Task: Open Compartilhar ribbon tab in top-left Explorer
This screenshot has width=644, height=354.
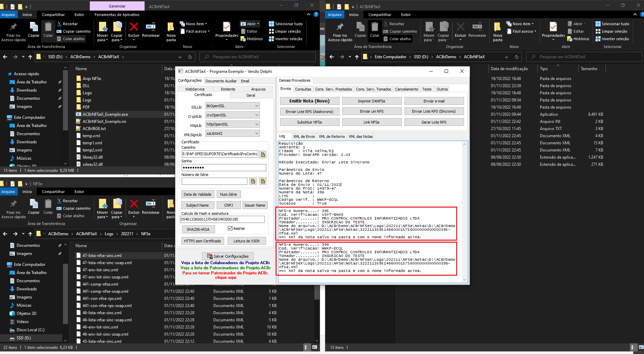Action: 53,15
